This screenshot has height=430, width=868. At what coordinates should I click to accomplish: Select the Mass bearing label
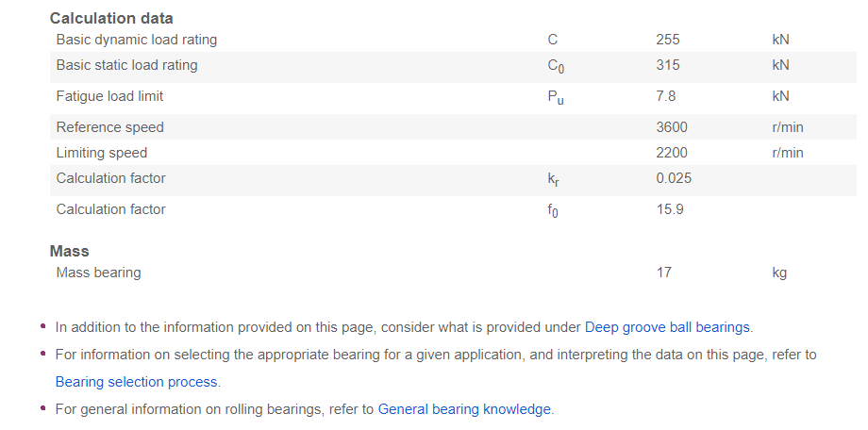[x=98, y=273]
